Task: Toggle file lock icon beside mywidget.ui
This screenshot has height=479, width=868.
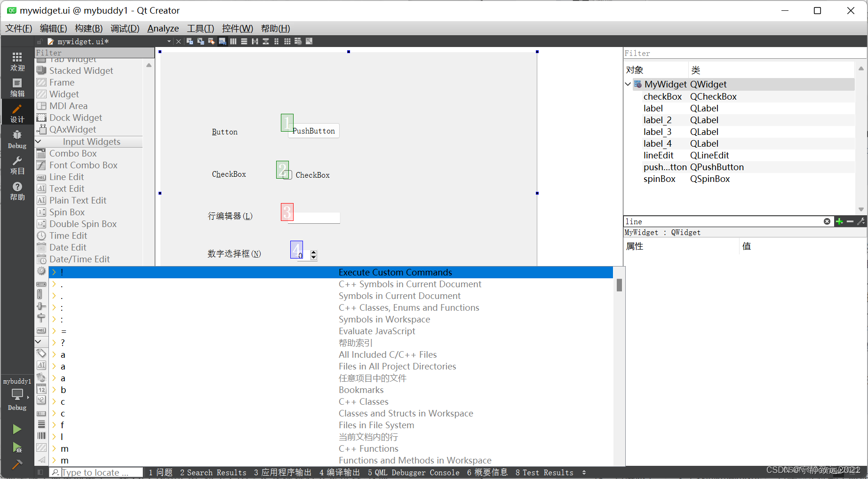Action: click(x=40, y=41)
